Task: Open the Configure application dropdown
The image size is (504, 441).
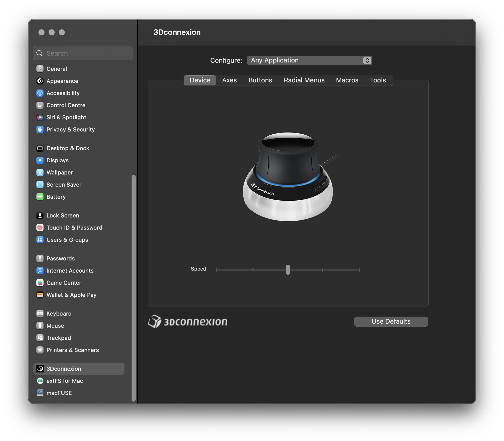Action: pos(309,60)
